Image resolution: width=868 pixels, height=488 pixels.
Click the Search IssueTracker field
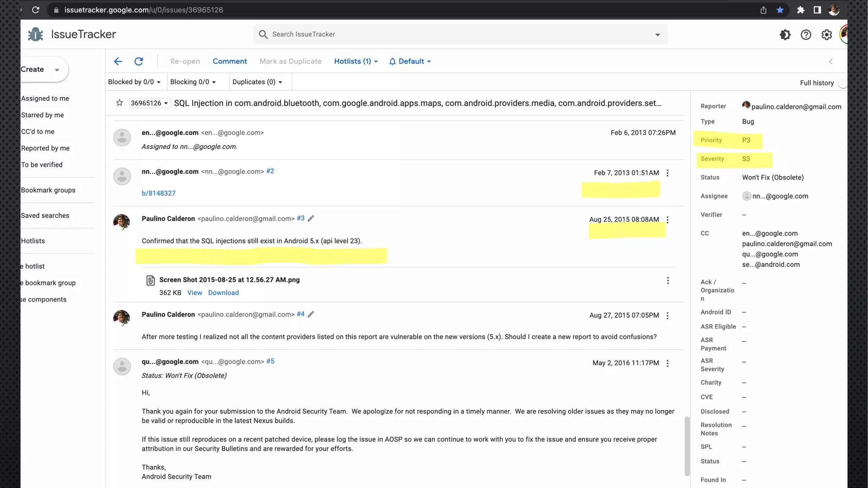click(x=460, y=34)
